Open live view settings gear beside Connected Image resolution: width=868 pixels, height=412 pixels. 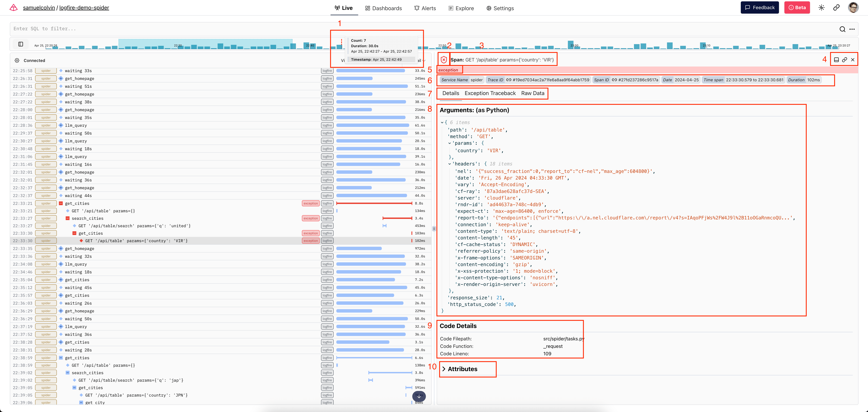click(x=17, y=61)
